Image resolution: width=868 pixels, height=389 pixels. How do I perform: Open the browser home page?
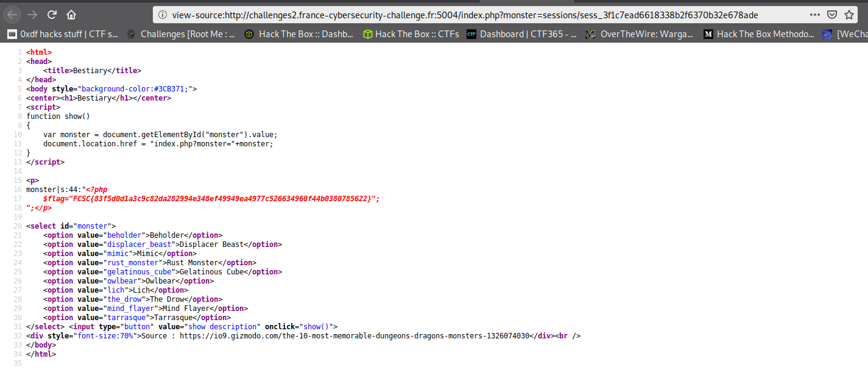[72, 14]
